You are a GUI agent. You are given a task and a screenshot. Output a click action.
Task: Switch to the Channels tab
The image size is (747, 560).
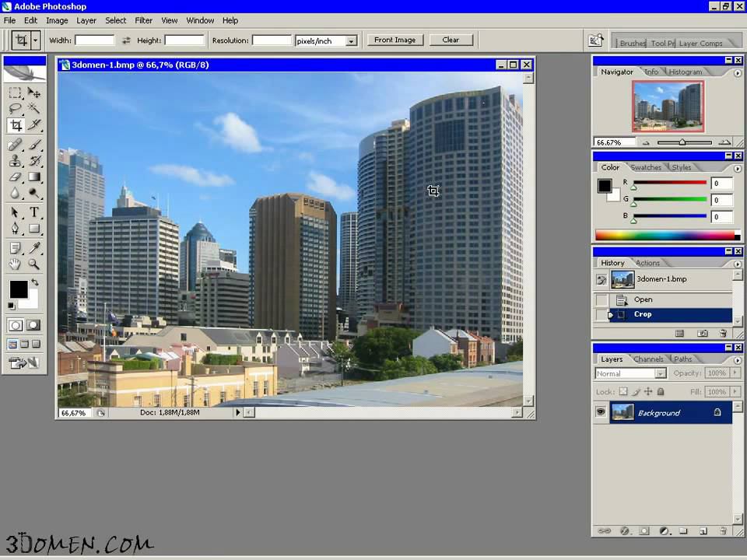[x=648, y=359]
